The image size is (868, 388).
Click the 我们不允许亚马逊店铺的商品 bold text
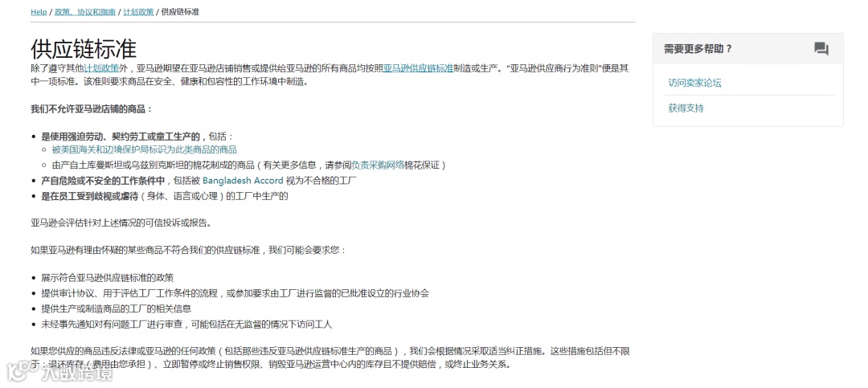pos(92,109)
